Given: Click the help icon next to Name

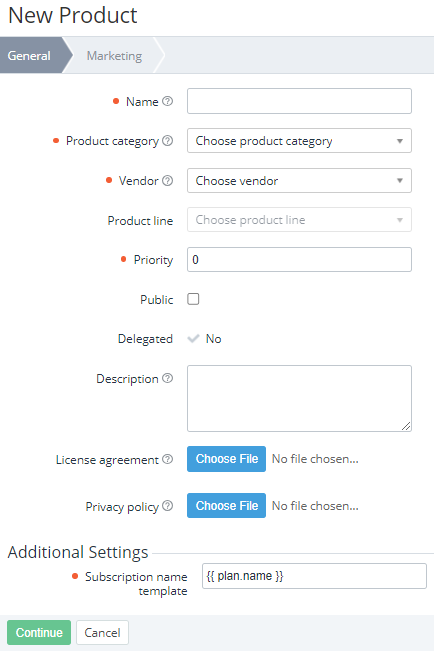Looking at the screenshot, I should pyautogui.click(x=167, y=101).
